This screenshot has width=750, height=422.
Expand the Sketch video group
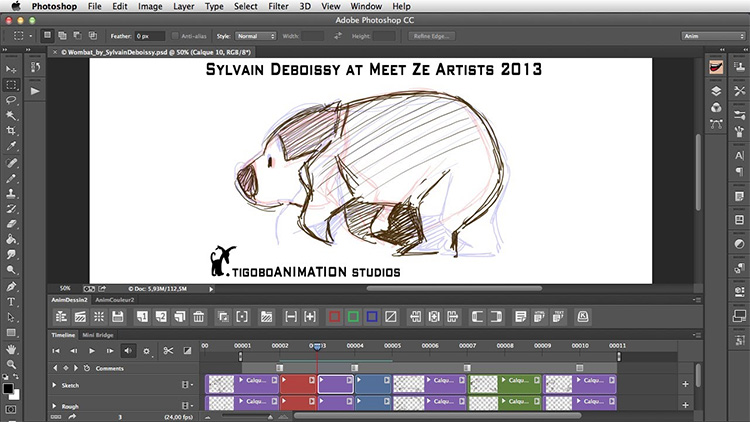coord(54,385)
